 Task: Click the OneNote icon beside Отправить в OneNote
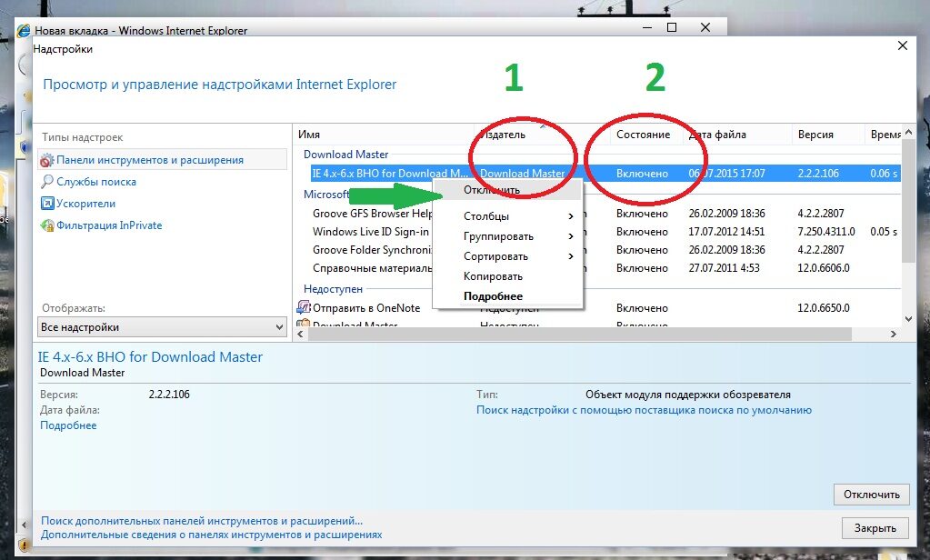click(304, 308)
